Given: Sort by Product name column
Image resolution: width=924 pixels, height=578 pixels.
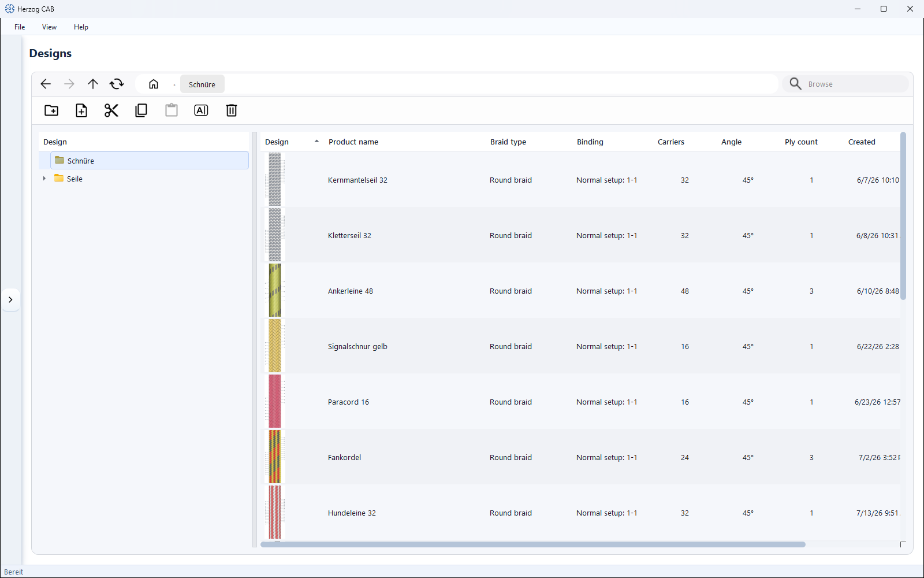Looking at the screenshot, I should [353, 142].
